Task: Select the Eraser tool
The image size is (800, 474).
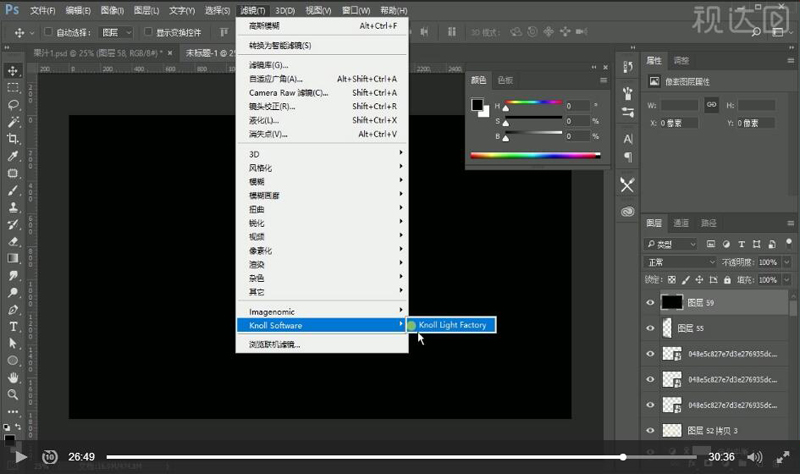Action: tap(13, 241)
